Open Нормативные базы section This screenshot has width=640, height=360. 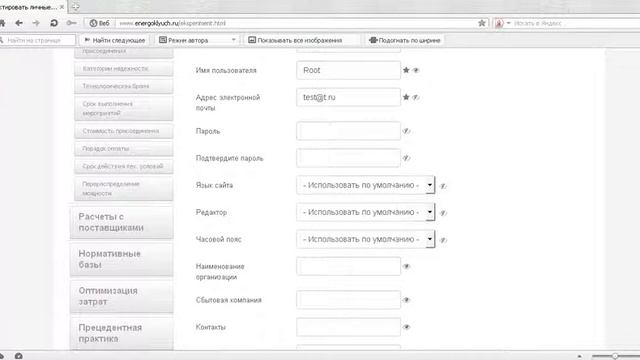122,259
